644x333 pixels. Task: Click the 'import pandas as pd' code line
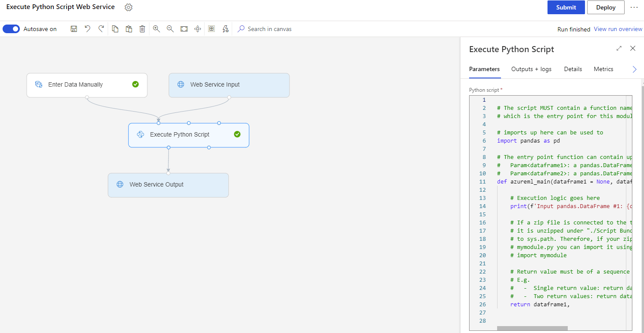click(x=529, y=140)
